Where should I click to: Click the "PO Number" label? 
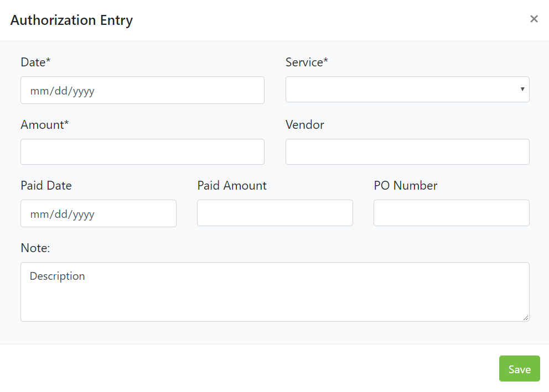[x=406, y=186]
